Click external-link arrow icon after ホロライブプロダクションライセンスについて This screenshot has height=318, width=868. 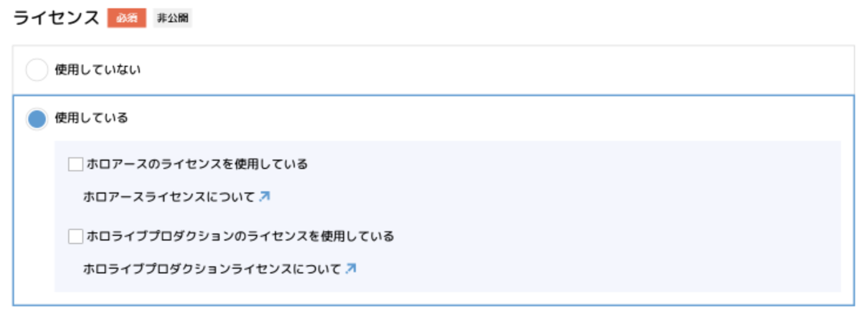[x=351, y=269]
